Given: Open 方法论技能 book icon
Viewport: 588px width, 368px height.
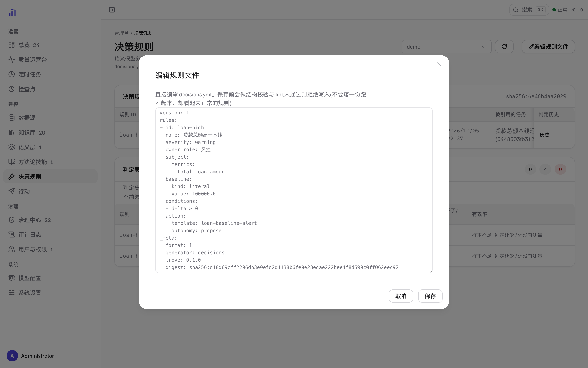Looking at the screenshot, I should point(12,162).
